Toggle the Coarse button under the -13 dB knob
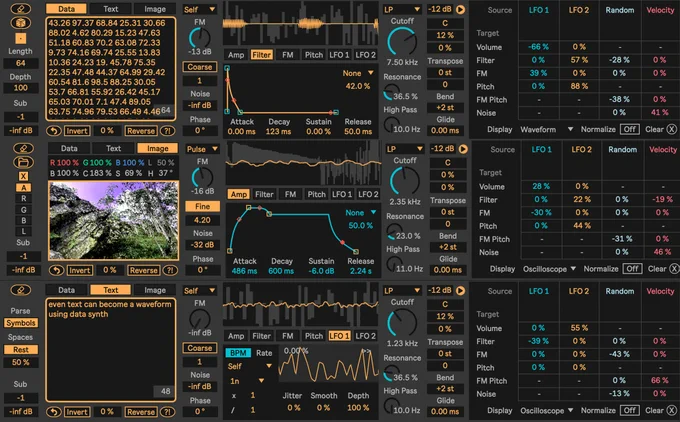 (199, 67)
